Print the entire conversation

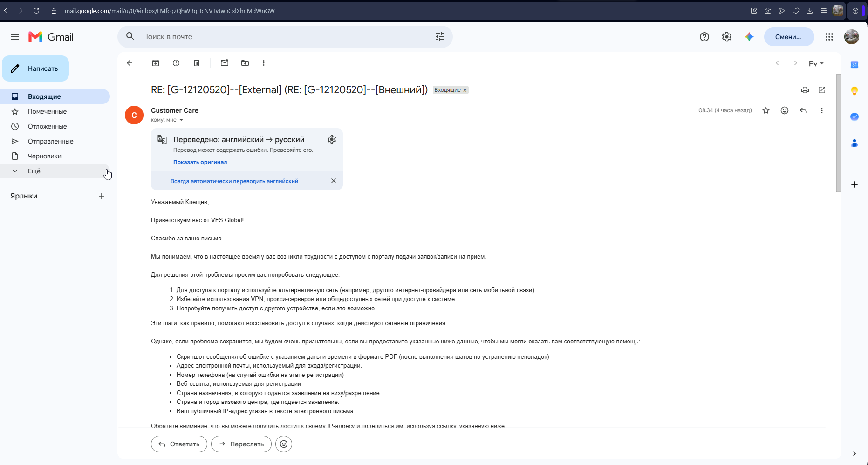tap(805, 90)
